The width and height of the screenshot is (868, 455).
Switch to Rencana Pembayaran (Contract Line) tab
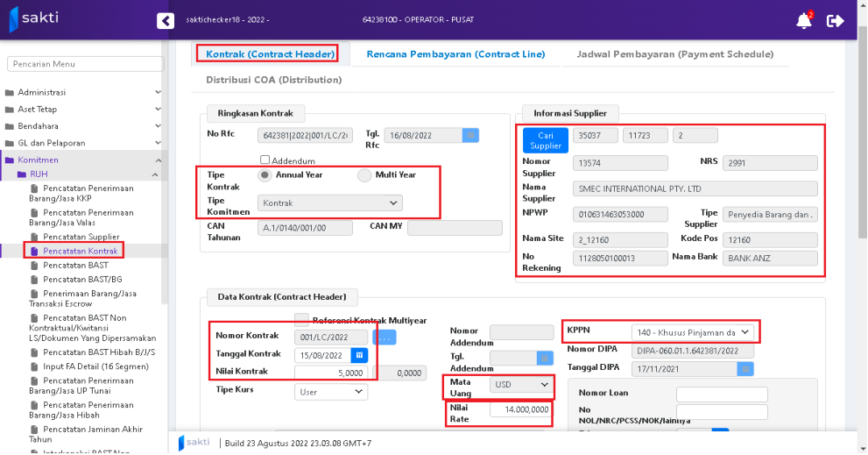point(455,54)
